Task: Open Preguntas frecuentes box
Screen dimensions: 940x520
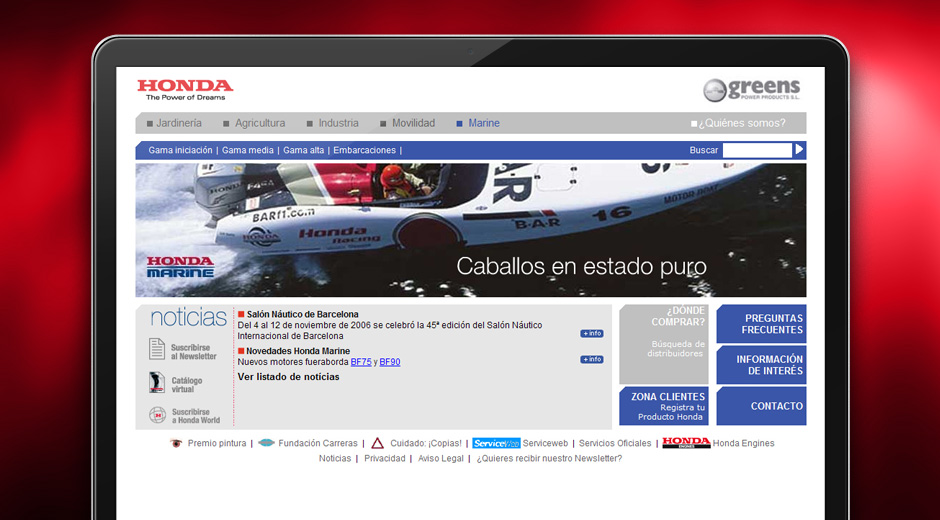Action: coord(761,324)
